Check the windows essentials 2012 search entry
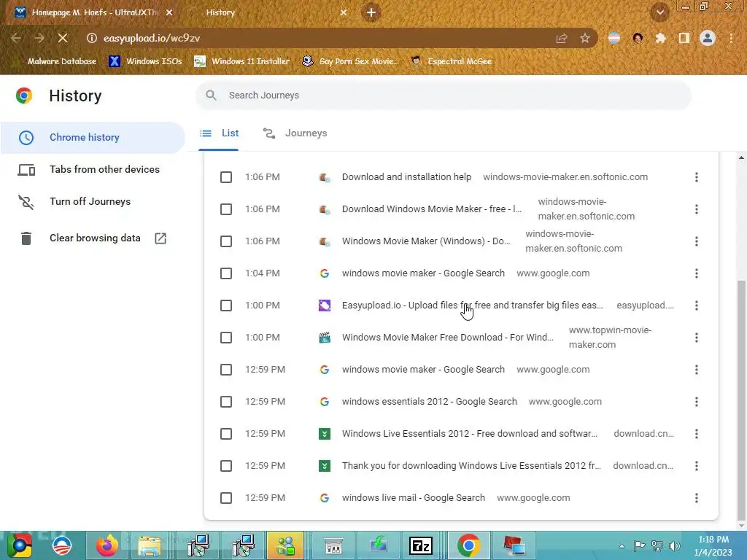The image size is (747, 560). [226, 402]
